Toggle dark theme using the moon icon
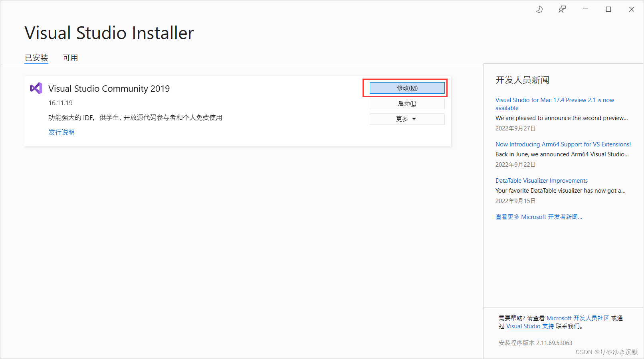 (x=539, y=9)
